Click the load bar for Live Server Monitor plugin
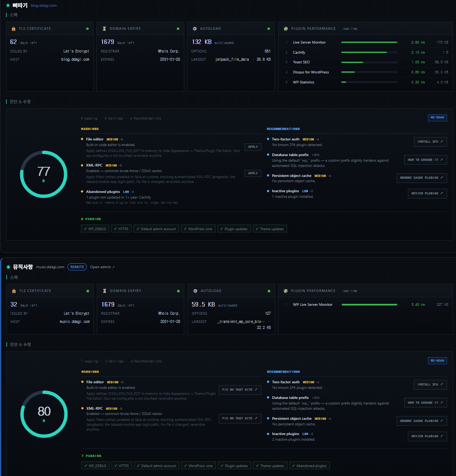Image resolution: width=456 pixels, height=476 pixels. (369, 42)
